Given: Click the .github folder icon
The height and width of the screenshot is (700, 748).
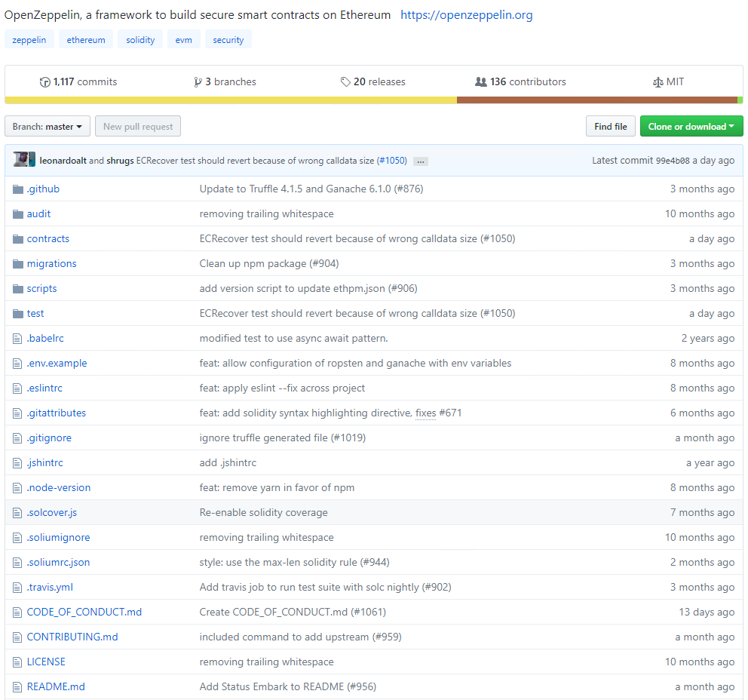Looking at the screenshot, I should coord(18,189).
